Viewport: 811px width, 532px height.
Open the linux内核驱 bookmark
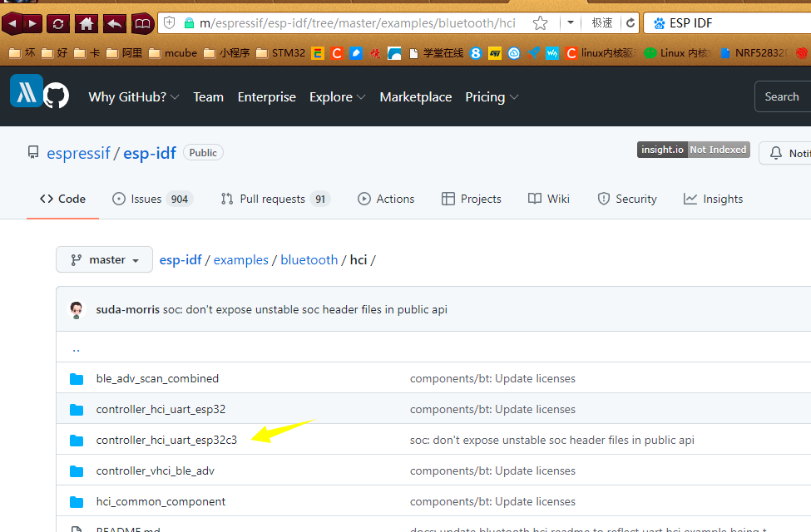click(601, 52)
